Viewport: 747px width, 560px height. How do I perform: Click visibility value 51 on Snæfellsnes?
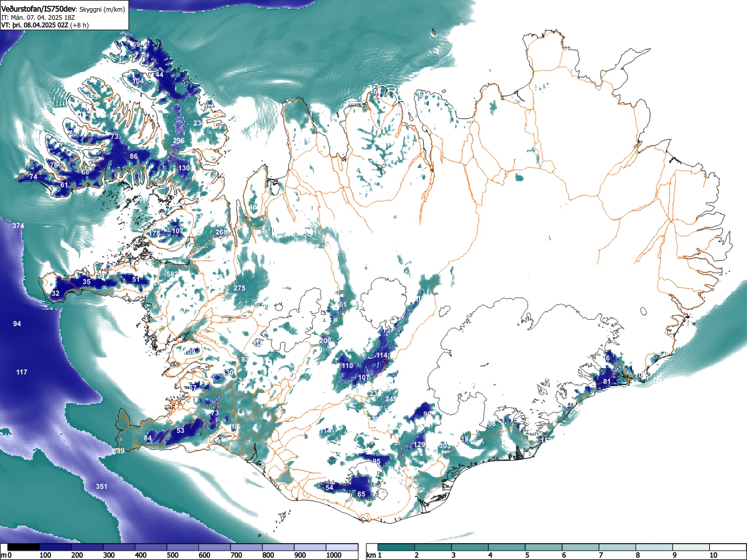pos(136,279)
